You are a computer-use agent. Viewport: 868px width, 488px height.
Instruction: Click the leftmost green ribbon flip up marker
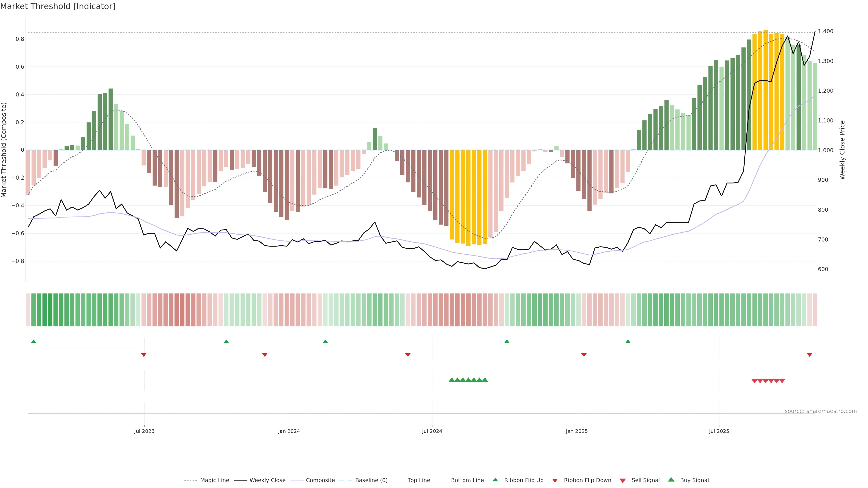click(33, 342)
